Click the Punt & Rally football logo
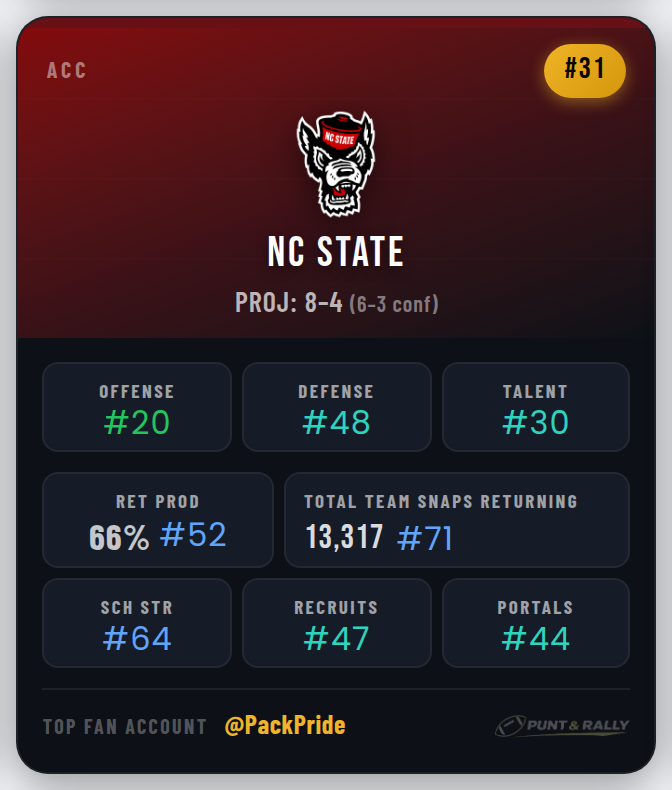 pos(562,726)
